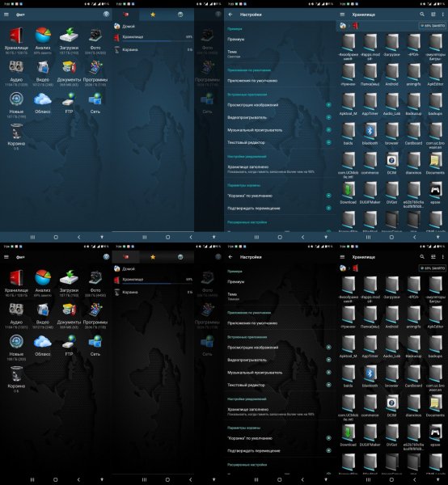The image size is (448, 485).
Task: Toggle Подтверждать перемещение in blue-theme Настройки
Action: (328, 208)
